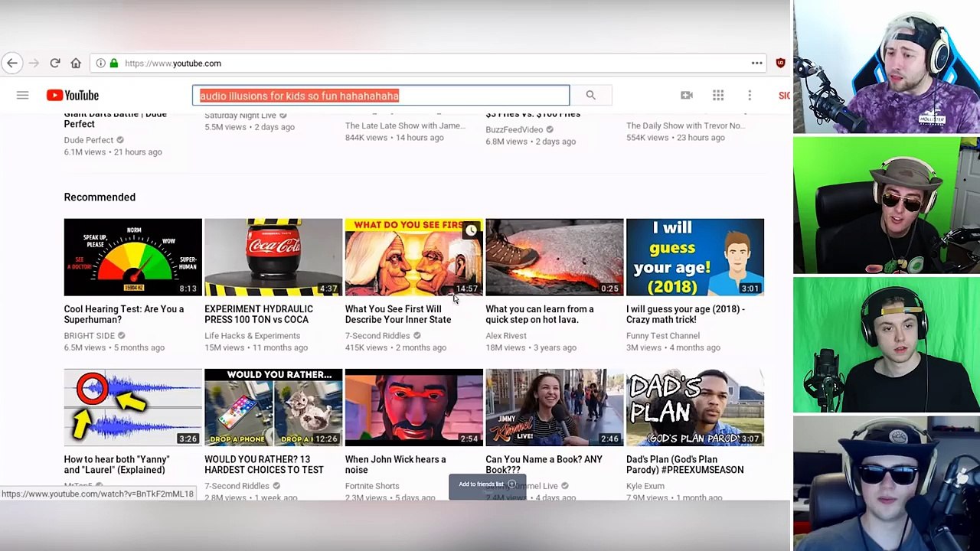Open the Jimmy Kimmel Live thumbnail
The width and height of the screenshot is (980, 551).
click(x=554, y=407)
